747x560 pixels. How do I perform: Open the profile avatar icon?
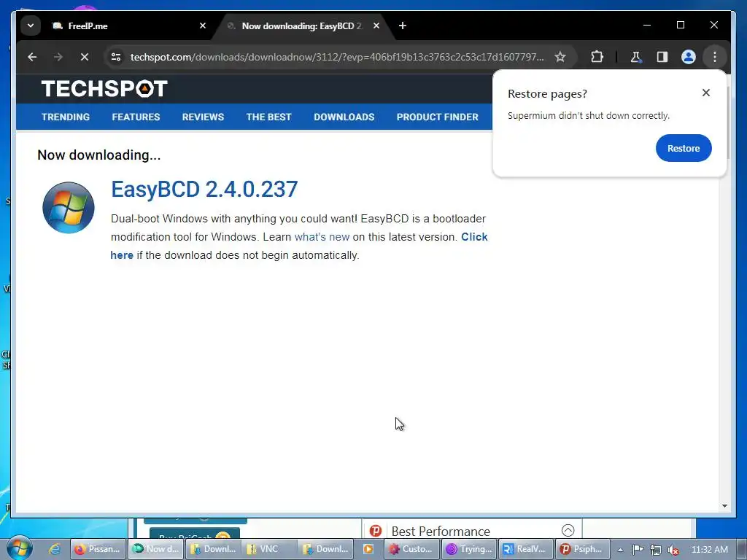point(688,57)
